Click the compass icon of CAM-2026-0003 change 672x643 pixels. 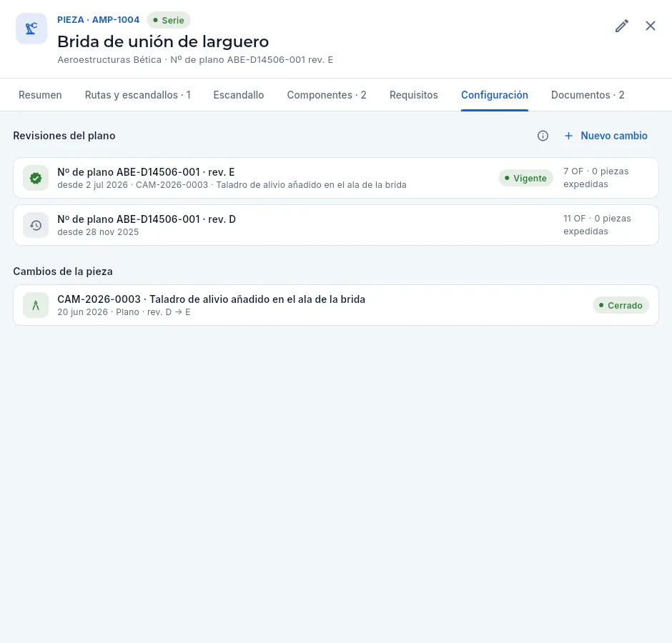[36, 306]
